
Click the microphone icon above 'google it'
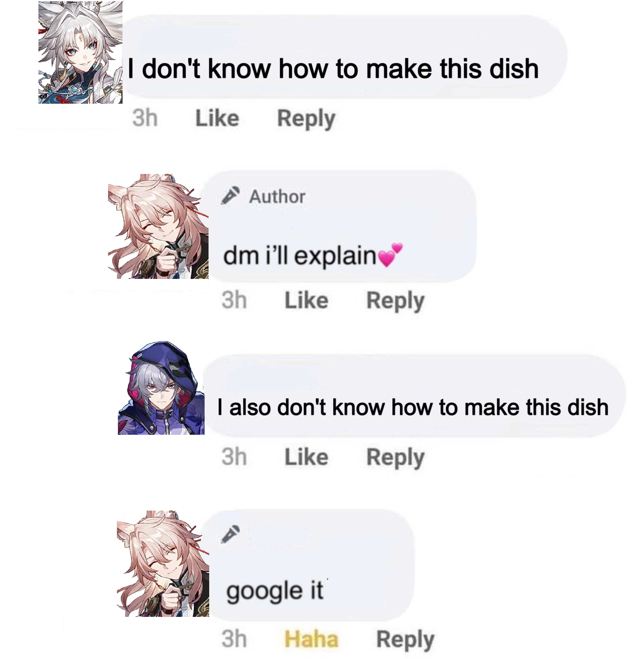[x=230, y=534]
